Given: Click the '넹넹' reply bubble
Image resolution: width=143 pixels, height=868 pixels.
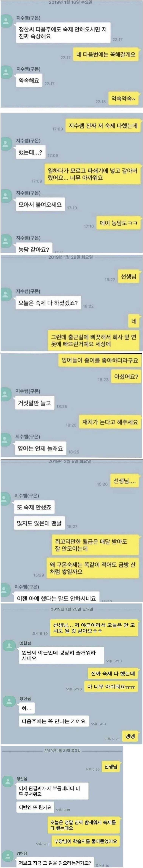Looking at the screenshot, I should 130,736.
